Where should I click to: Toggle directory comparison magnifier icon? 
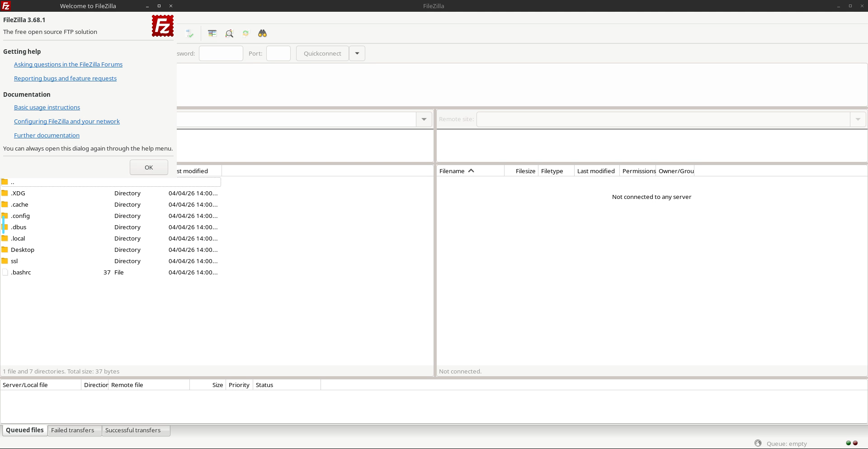pos(229,33)
